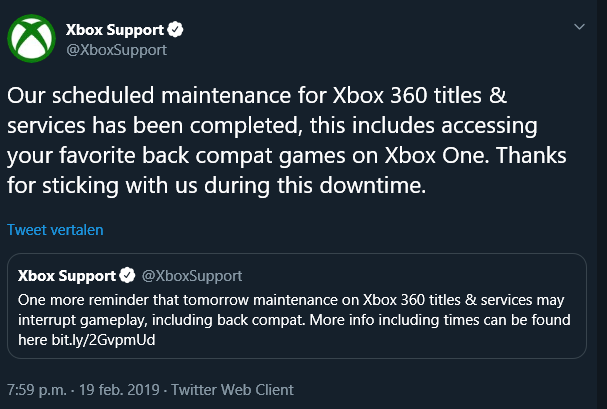
Task: Select the 19 feb. 2019 date
Action: [x=119, y=390]
